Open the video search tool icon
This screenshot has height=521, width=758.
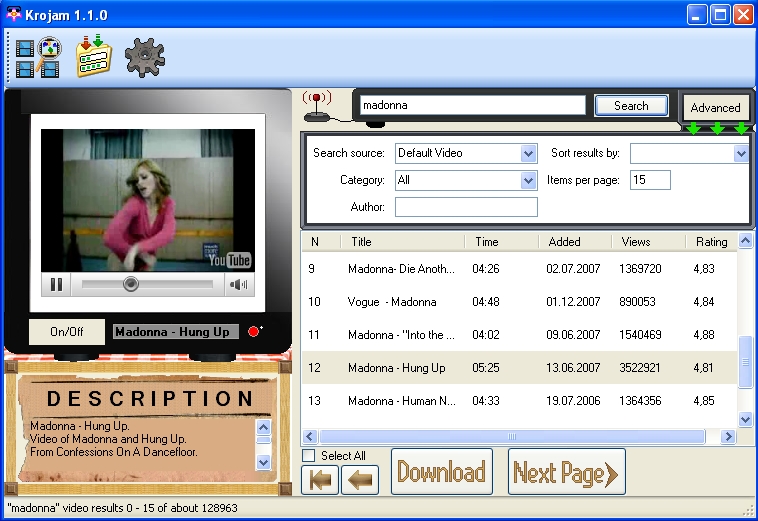pyautogui.click(x=38, y=57)
